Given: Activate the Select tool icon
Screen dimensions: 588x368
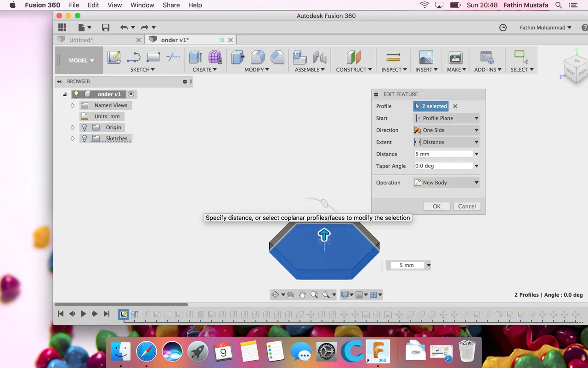Looking at the screenshot, I should click(521, 57).
